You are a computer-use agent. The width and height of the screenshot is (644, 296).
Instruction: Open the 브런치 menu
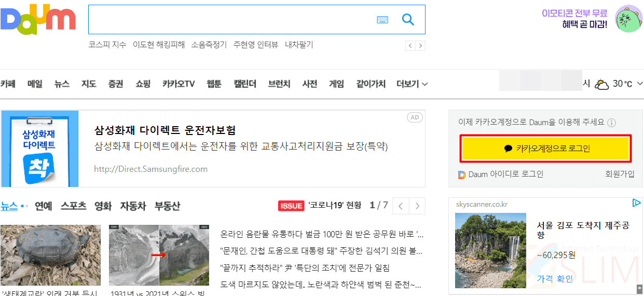[279, 84]
